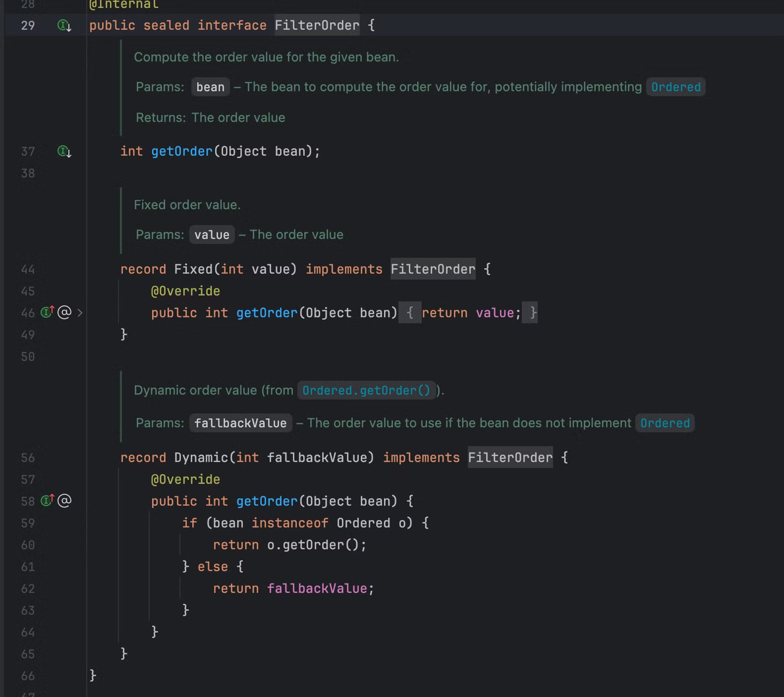
Task: Click the @ annotation gutter icon on line 46
Action: (x=64, y=312)
